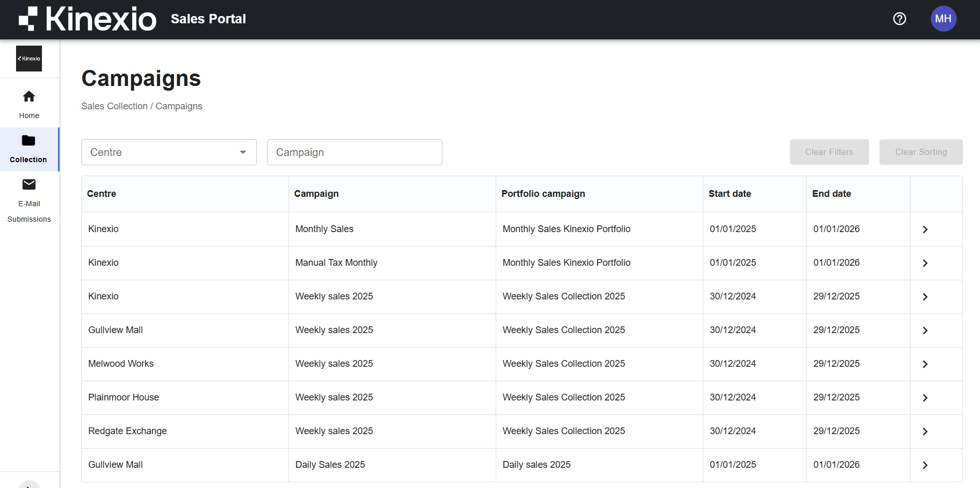980x488 pixels.
Task: Go to Home in sidebar
Action: [x=29, y=104]
